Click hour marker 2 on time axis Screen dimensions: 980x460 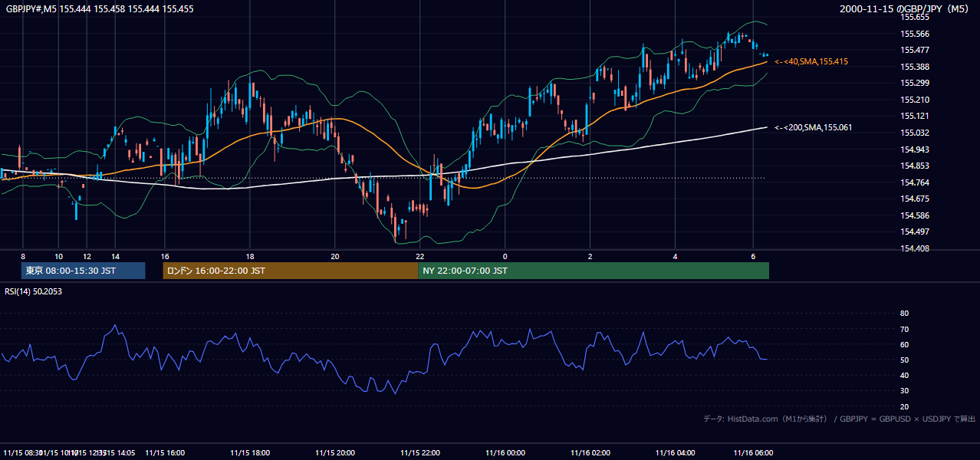(x=590, y=256)
